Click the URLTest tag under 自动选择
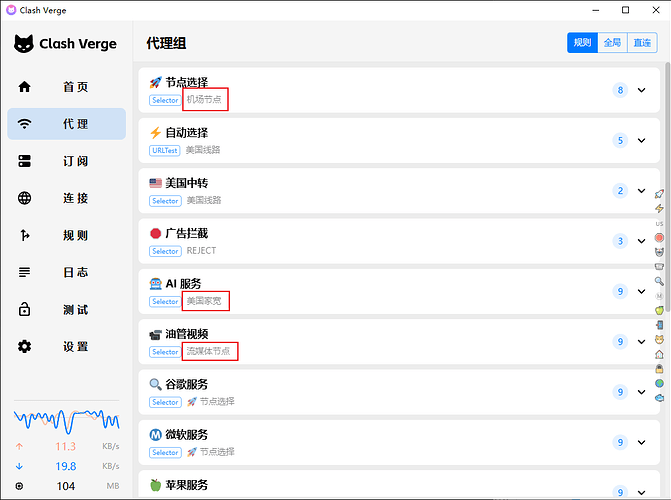This screenshot has width=671, height=500. (165, 151)
